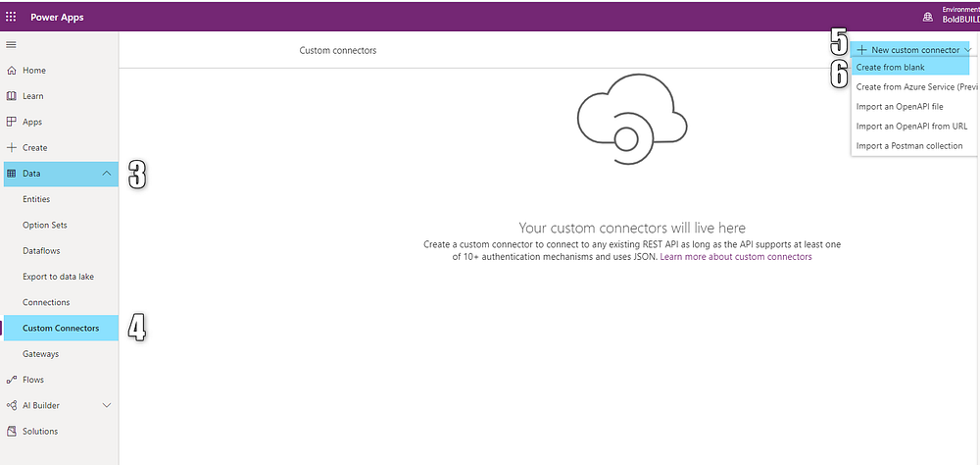Image resolution: width=980 pixels, height=465 pixels.
Task: Click the Solutions label in the sidebar
Action: (x=40, y=432)
